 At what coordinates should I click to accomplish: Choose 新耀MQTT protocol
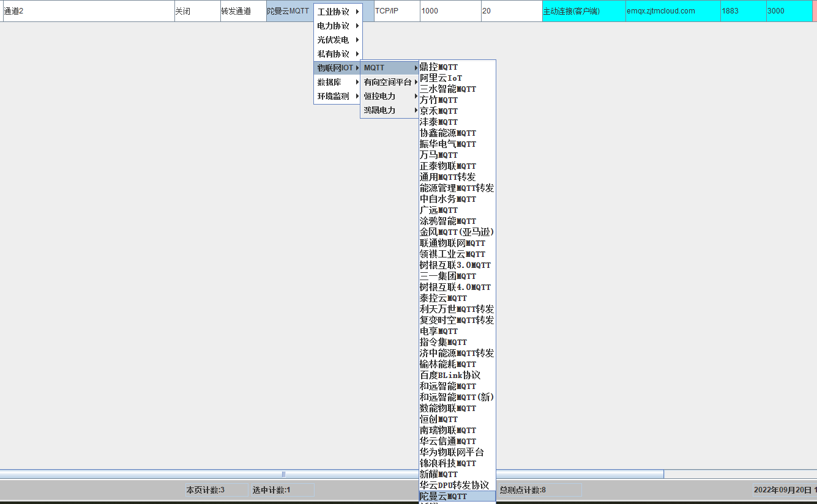click(457, 475)
